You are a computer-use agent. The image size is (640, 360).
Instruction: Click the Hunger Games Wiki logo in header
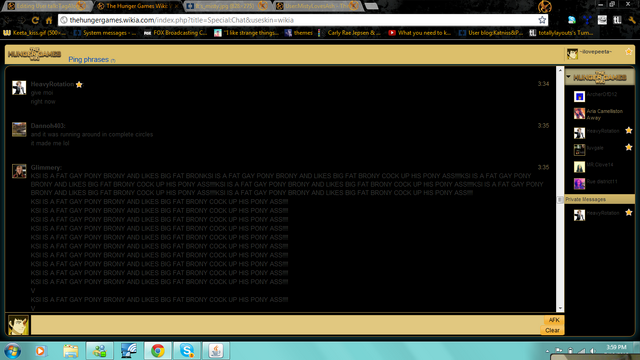pyautogui.click(x=34, y=54)
